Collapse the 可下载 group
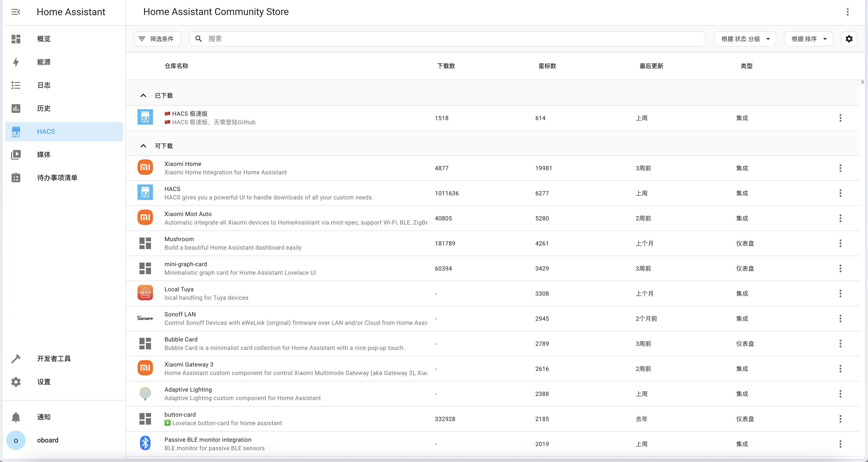 coord(143,146)
